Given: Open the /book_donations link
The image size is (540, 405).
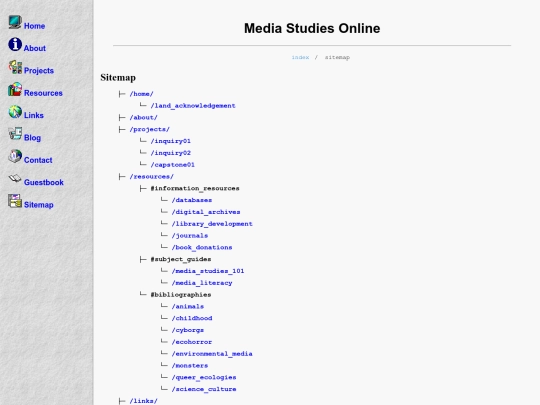Looking at the screenshot, I should 202,247.
